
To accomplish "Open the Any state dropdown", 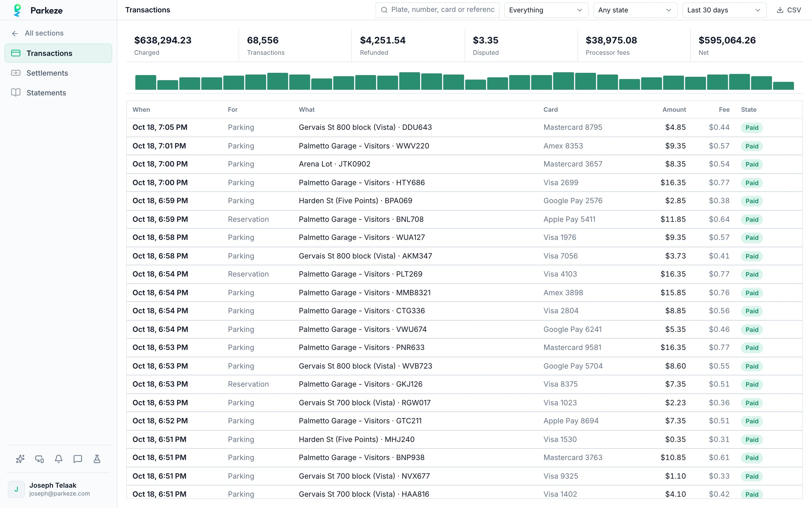I will (x=635, y=10).
